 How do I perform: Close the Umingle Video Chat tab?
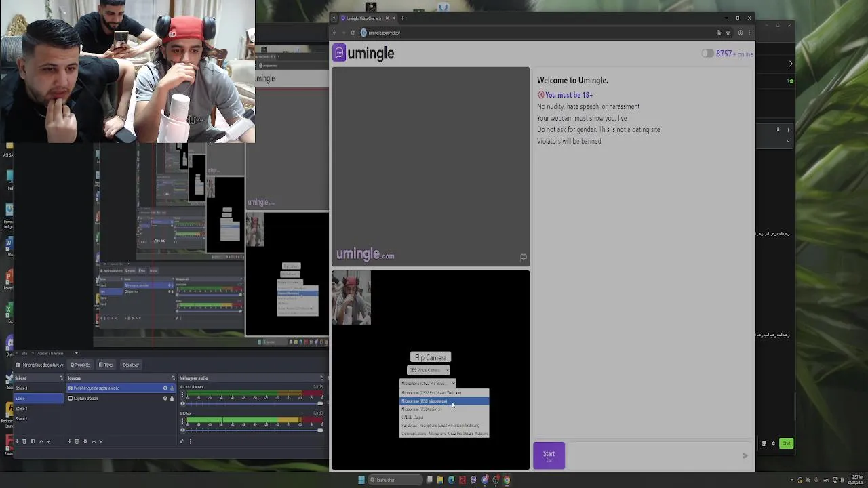pos(393,18)
